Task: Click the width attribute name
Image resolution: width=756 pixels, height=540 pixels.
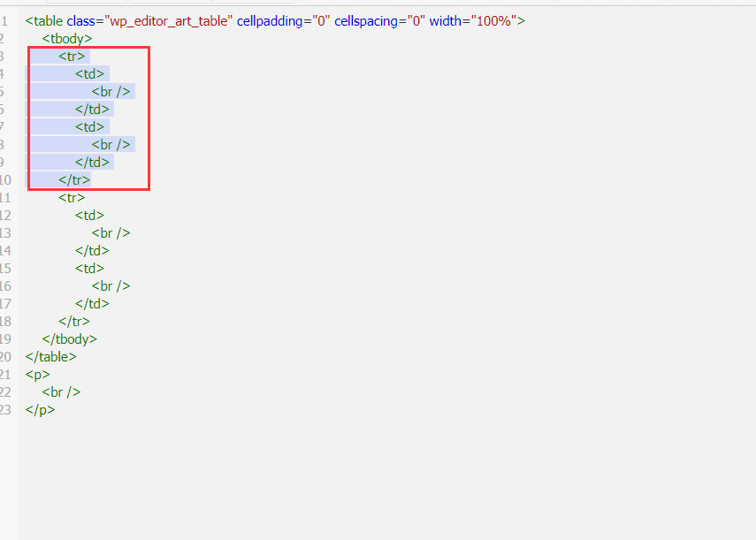Action: [x=446, y=21]
